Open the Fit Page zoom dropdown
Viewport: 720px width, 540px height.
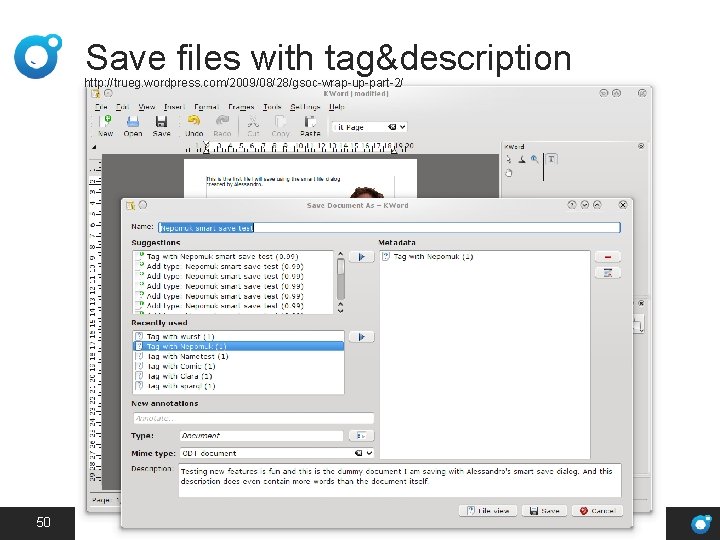tap(403, 127)
